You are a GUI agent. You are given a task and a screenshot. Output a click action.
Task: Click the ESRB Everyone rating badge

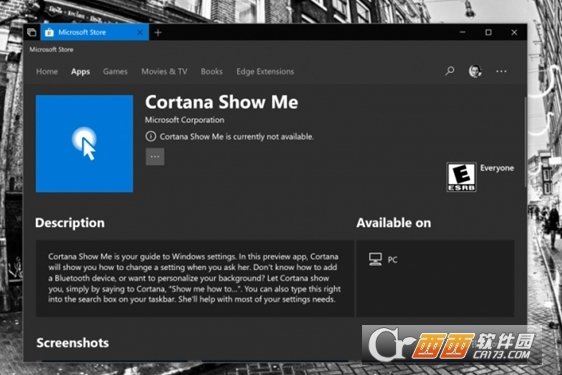point(461,177)
